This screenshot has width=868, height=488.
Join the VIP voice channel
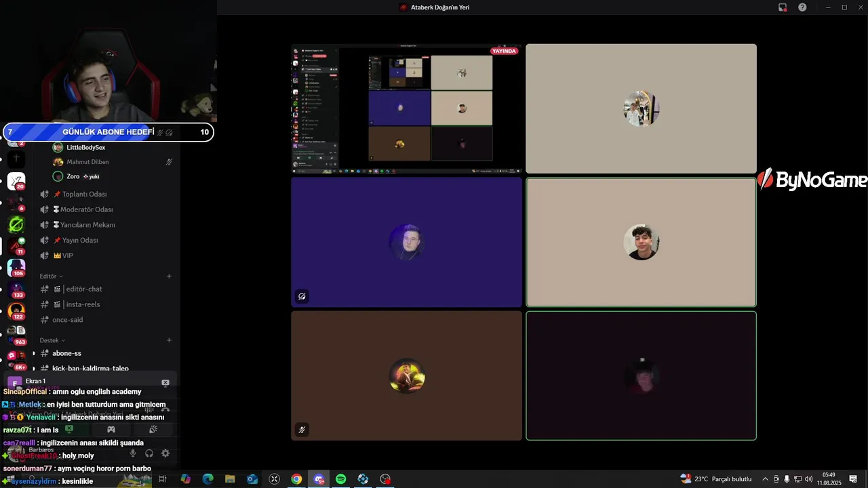(x=105, y=256)
